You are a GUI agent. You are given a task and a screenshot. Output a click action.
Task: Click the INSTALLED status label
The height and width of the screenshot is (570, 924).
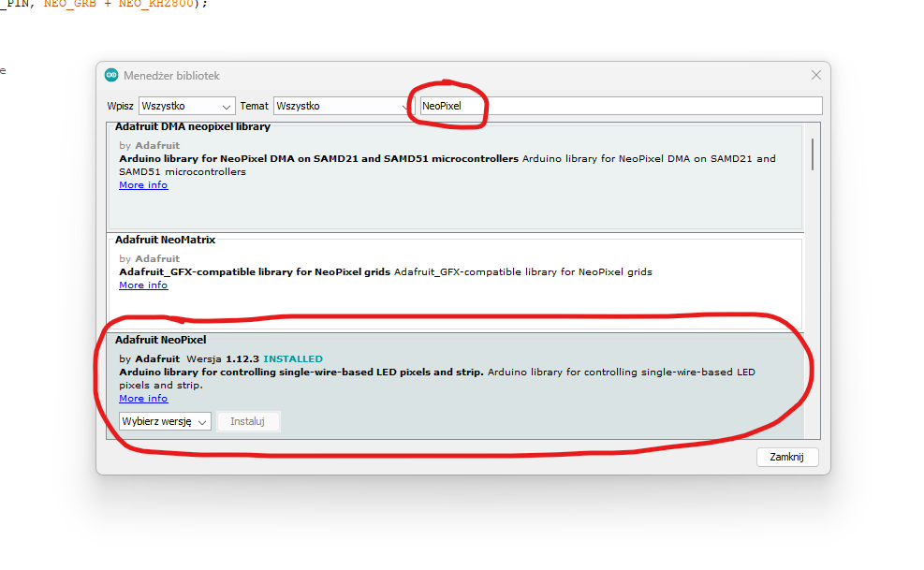click(x=293, y=359)
